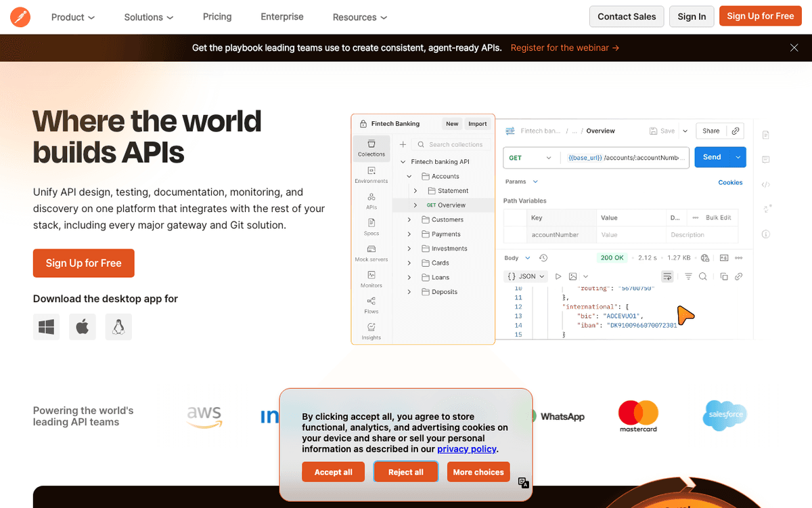Expand the Deposits folder
Screen dimensions: 812x508
(409, 292)
